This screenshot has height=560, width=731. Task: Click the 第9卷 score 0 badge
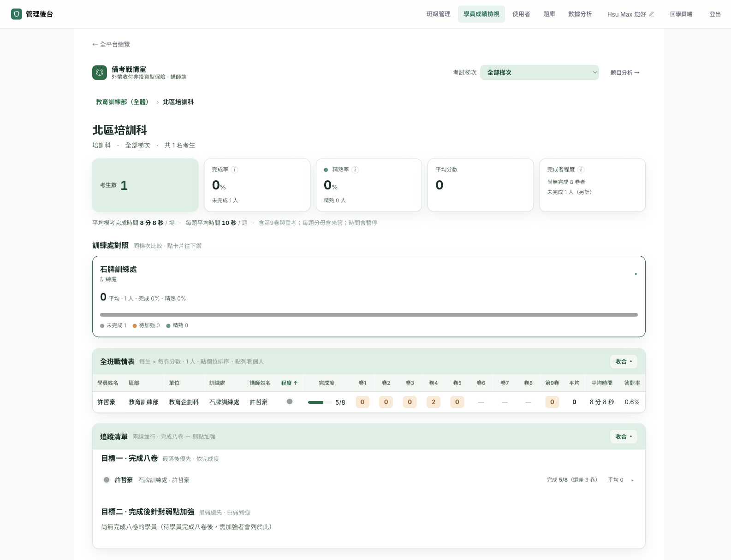pos(552,402)
